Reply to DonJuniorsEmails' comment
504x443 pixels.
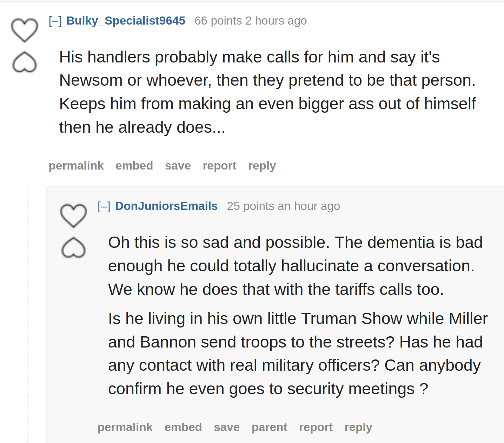click(x=358, y=427)
